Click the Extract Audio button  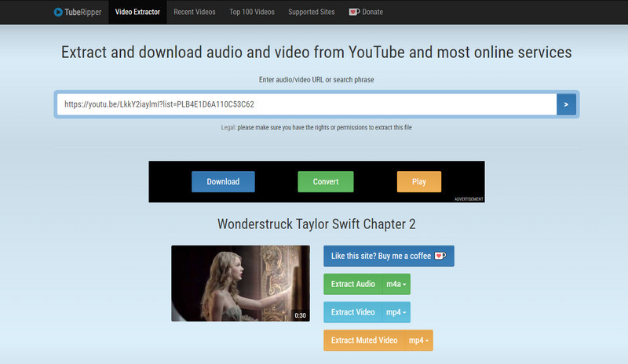(352, 284)
